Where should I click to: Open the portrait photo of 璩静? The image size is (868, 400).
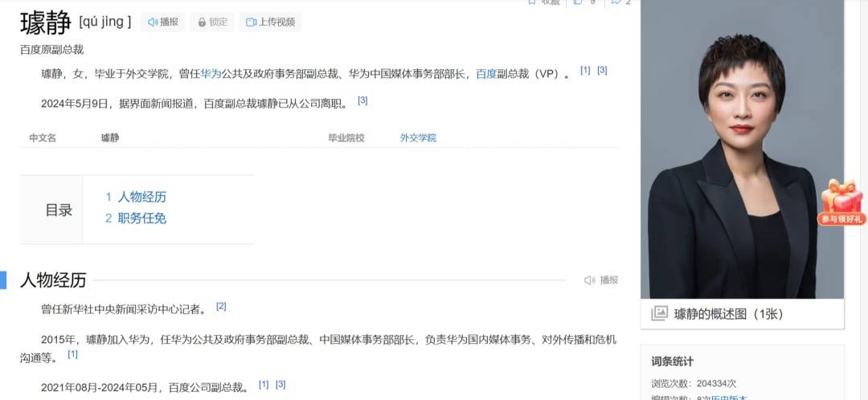click(742, 149)
